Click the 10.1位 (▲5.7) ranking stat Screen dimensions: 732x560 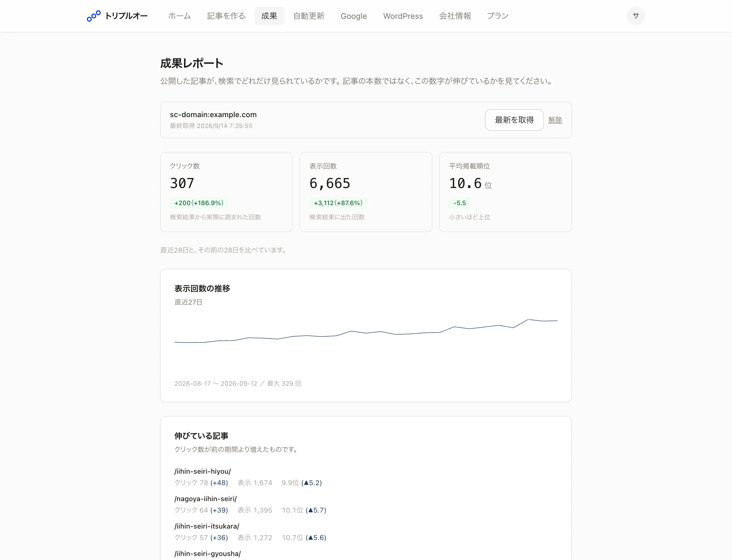(x=304, y=510)
